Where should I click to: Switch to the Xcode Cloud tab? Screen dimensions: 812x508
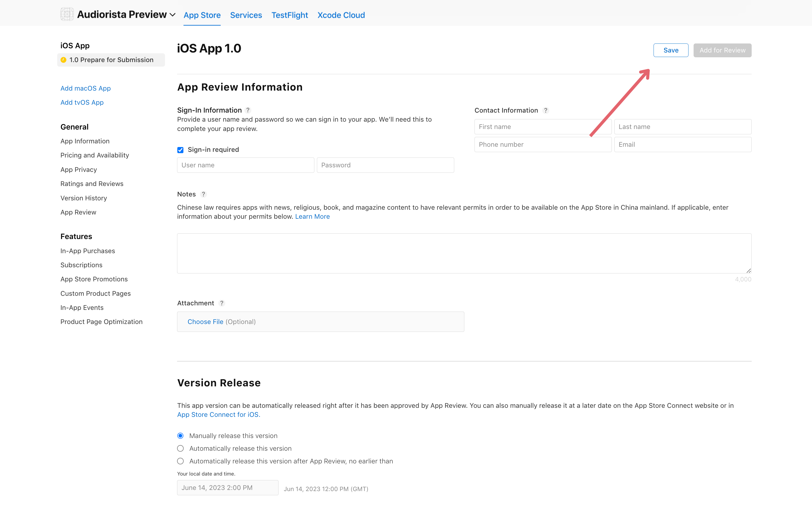coord(341,15)
